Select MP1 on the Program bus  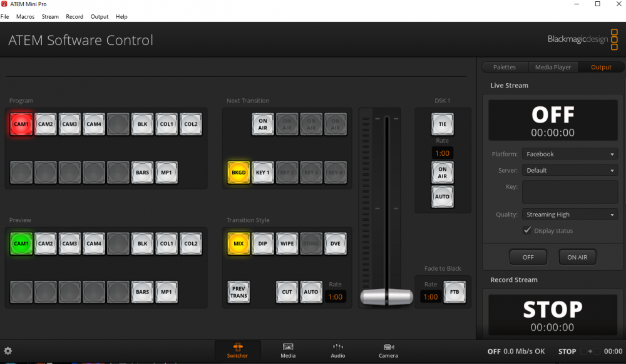(x=167, y=172)
